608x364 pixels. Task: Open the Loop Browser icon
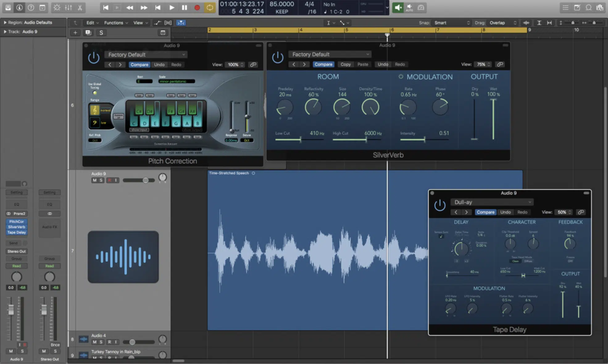point(589,7)
